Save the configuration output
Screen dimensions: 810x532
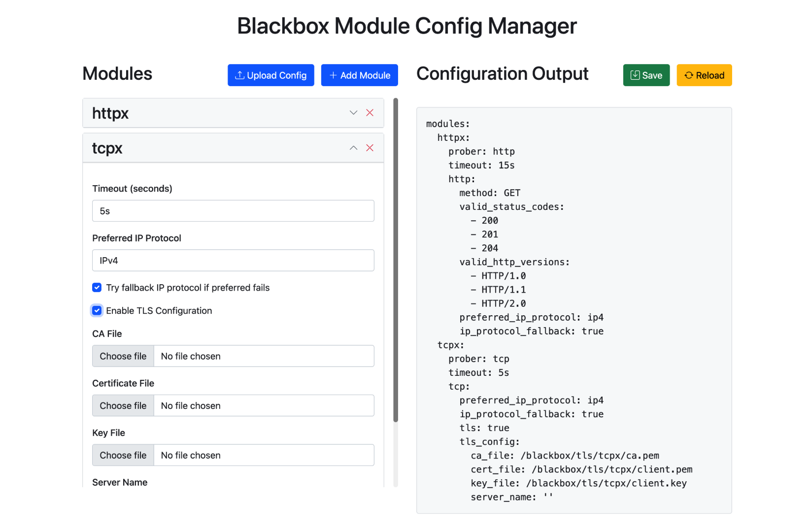(x=646, y=75)
